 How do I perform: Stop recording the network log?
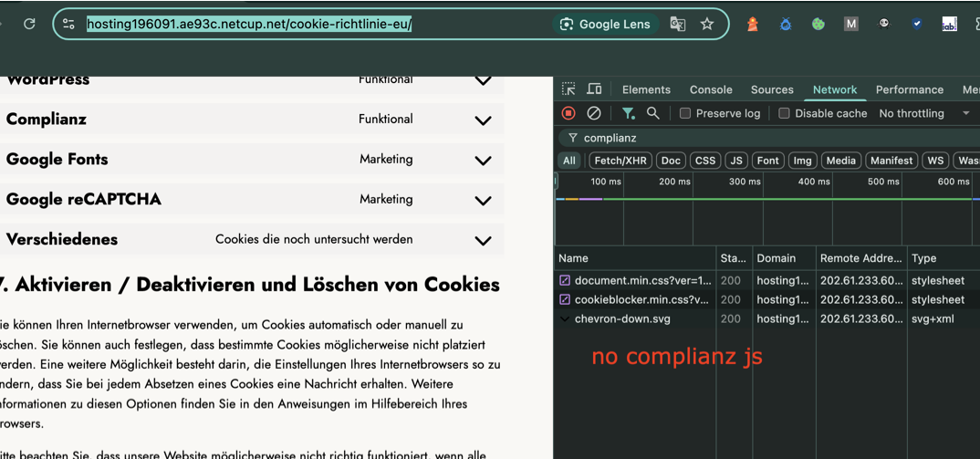coord(568,112)
